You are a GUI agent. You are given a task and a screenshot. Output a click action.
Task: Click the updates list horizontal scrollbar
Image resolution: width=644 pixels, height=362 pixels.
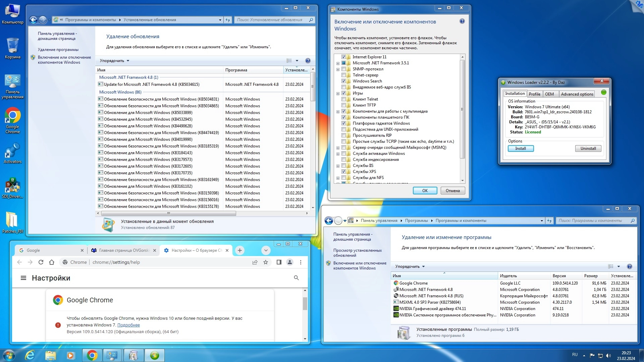tap(169, 213)
